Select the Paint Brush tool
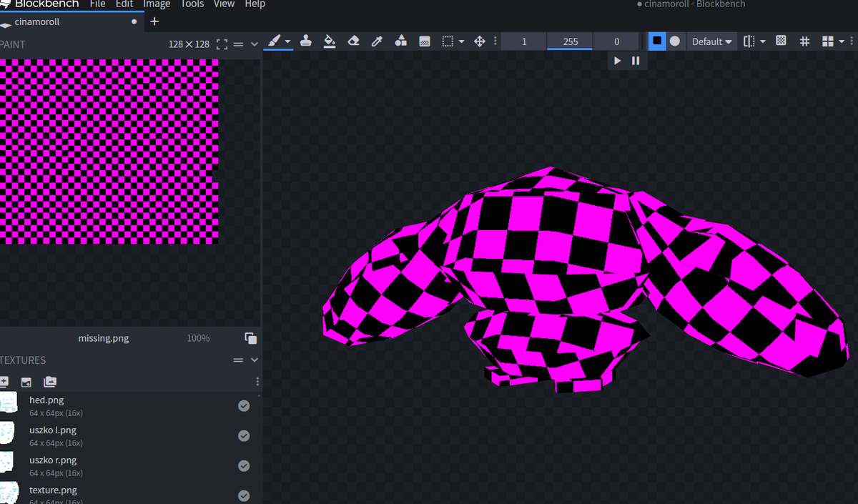The height and width of the screenshot is (504, 858). pos(273,41)
